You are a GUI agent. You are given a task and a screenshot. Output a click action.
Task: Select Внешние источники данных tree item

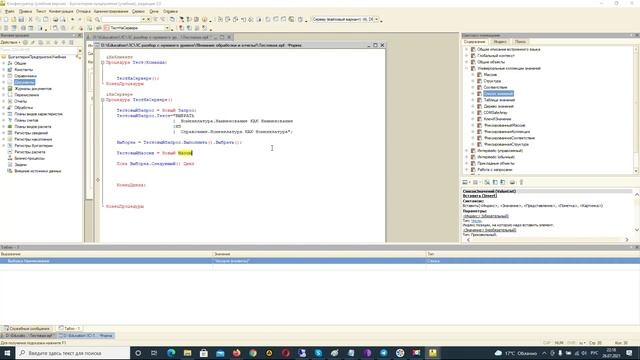pos(38,171)
